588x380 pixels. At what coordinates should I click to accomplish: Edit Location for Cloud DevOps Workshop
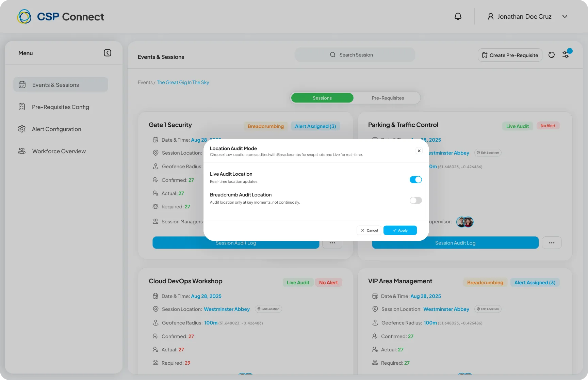[x=268, y=309]
